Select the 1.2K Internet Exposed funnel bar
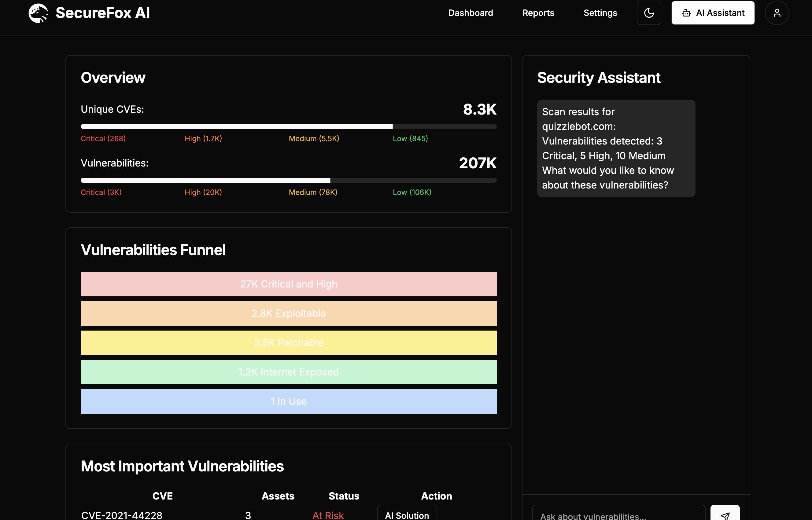The height and width of the screenshot is (520, 812). 288,372
